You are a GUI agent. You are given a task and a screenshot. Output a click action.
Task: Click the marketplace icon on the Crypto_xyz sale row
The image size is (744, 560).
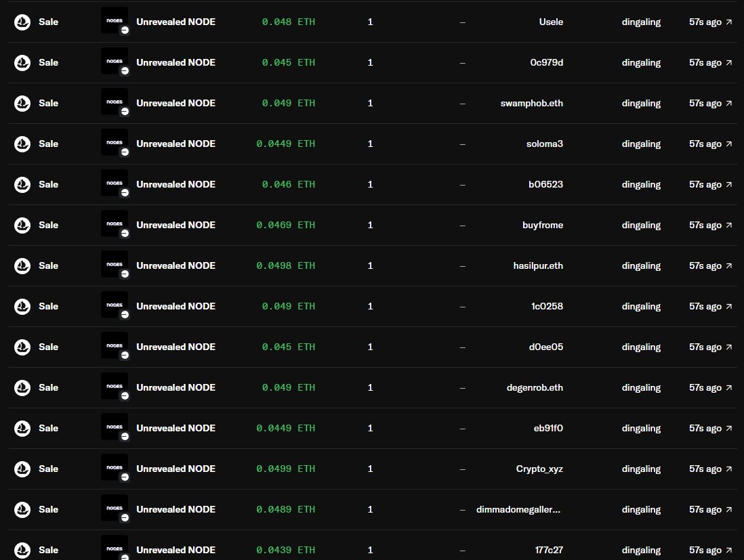click(22, 469)
